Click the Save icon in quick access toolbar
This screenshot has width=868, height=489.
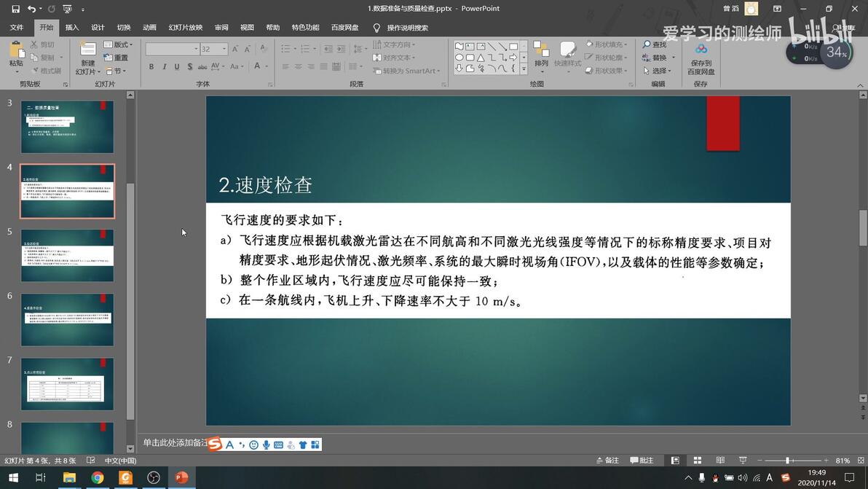[x=15, y=9]
